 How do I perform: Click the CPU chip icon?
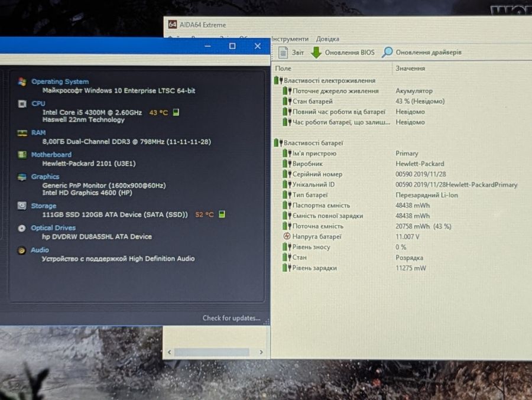coord(22,103)
